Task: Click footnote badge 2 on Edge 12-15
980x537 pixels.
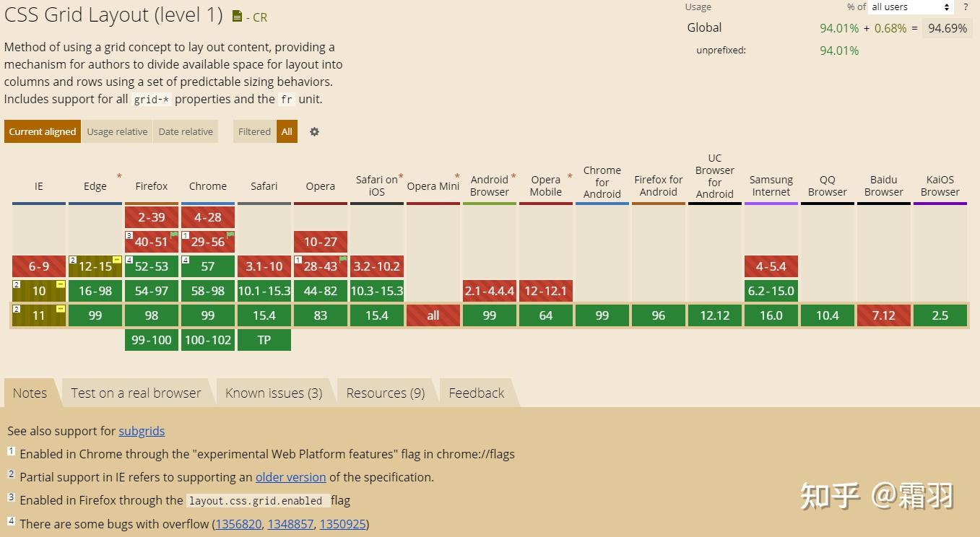Action: (x=71, y=258)
